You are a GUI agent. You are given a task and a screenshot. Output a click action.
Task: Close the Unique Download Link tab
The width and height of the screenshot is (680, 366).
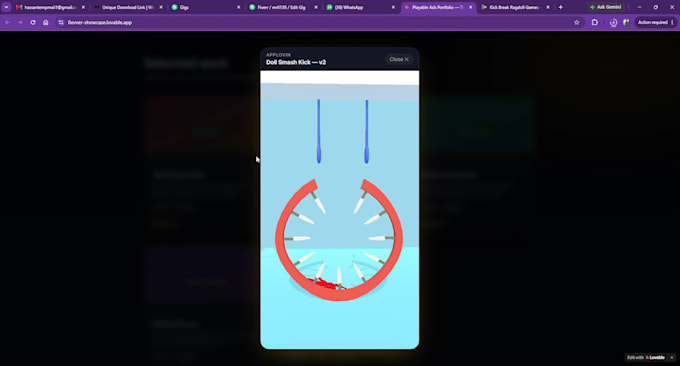pyautogui.click(x=161, y=7)
